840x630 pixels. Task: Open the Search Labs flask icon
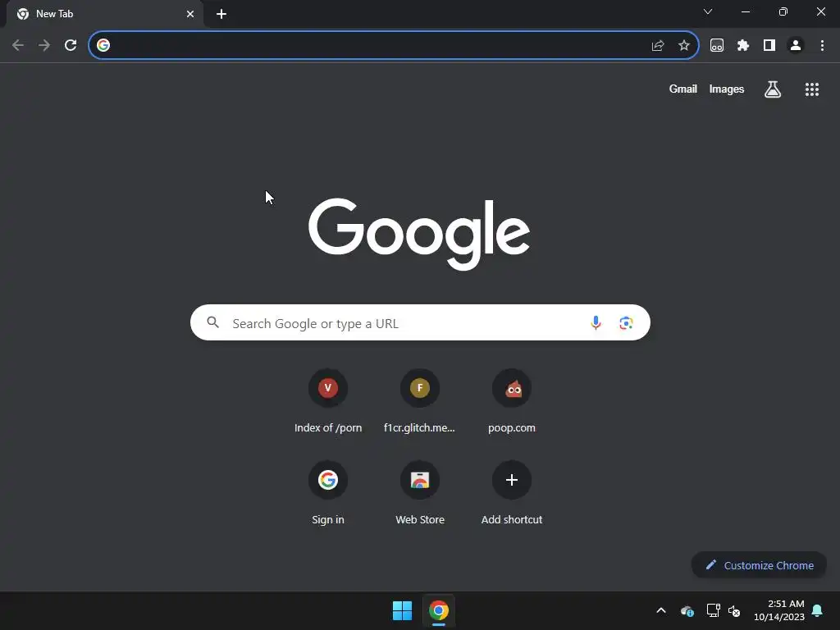(773, 89)
